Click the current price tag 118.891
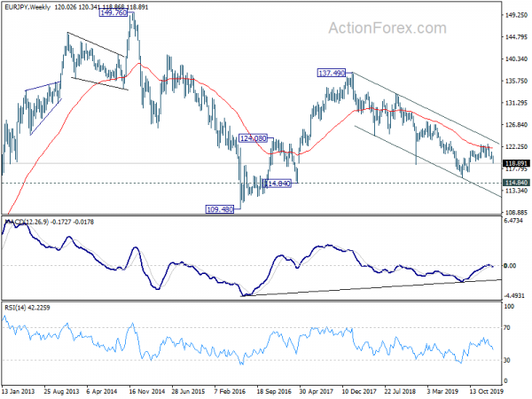Viewport: 532px width, 399px height. click(516, 163)
